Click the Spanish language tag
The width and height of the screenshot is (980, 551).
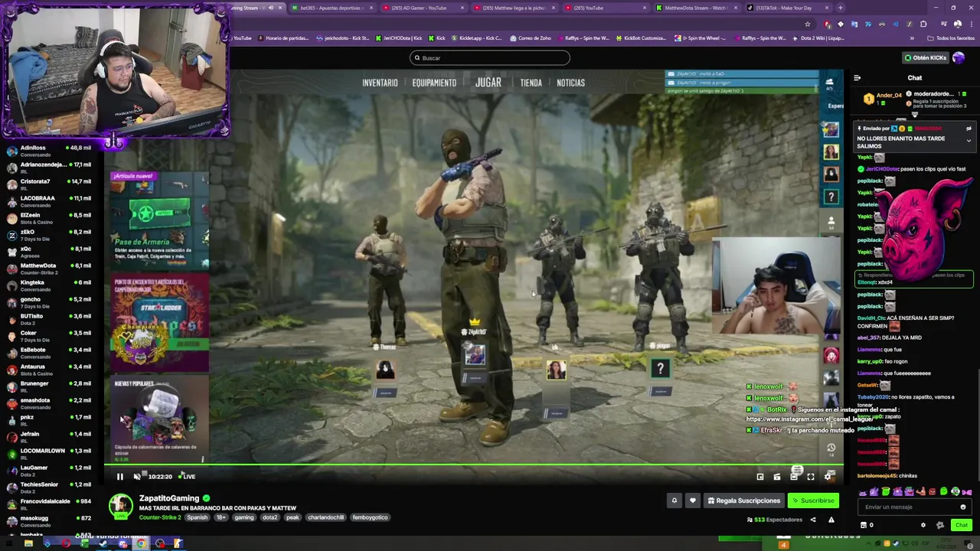coord(198,517)
